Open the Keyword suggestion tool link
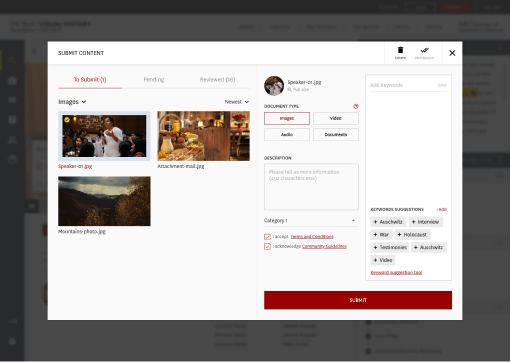This screenshot has height=362, width=511. tap(396, 272)
